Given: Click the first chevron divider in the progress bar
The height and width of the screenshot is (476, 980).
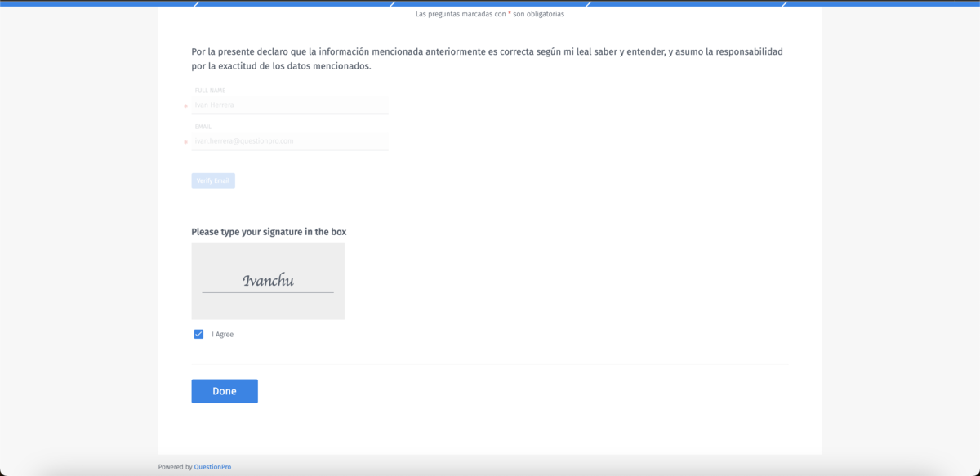Looking at the screenshot, I should (x=194, y=2).
